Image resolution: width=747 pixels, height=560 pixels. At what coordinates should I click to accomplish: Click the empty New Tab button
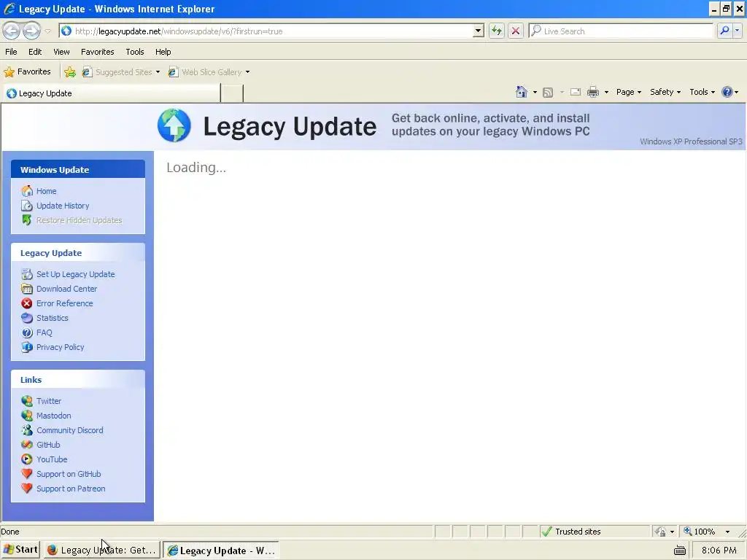[232, 93]
